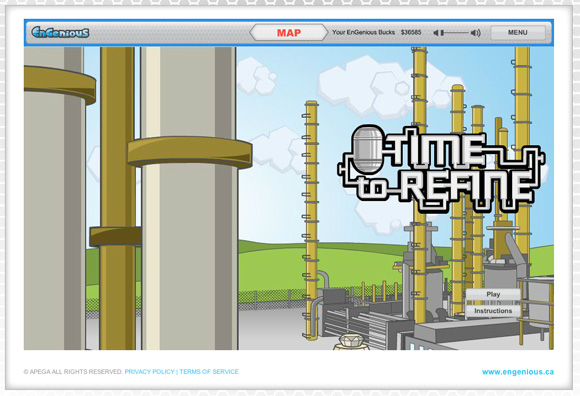Visit the www.engenious.ca link
580x396 pixels.
(x=518, y=372)
